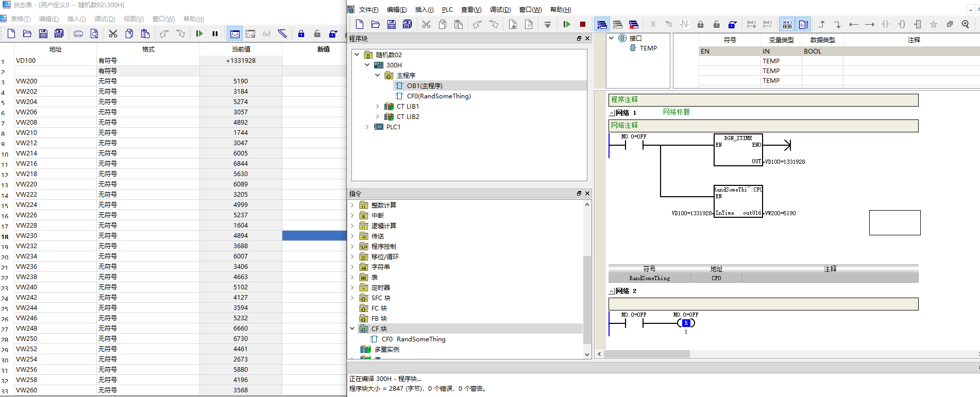Click the RUN green play icon in editor toolbar
980x397 pixels.
(x=567, y=24)
